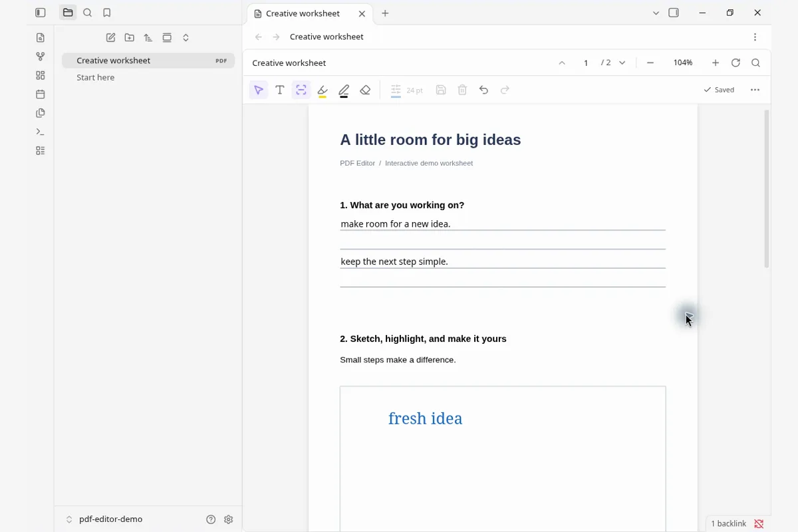Open the canvas grid ribbon icon
The width and height of the screenshot is (798, 532).
pyautogui.click(x=41, y=75)
